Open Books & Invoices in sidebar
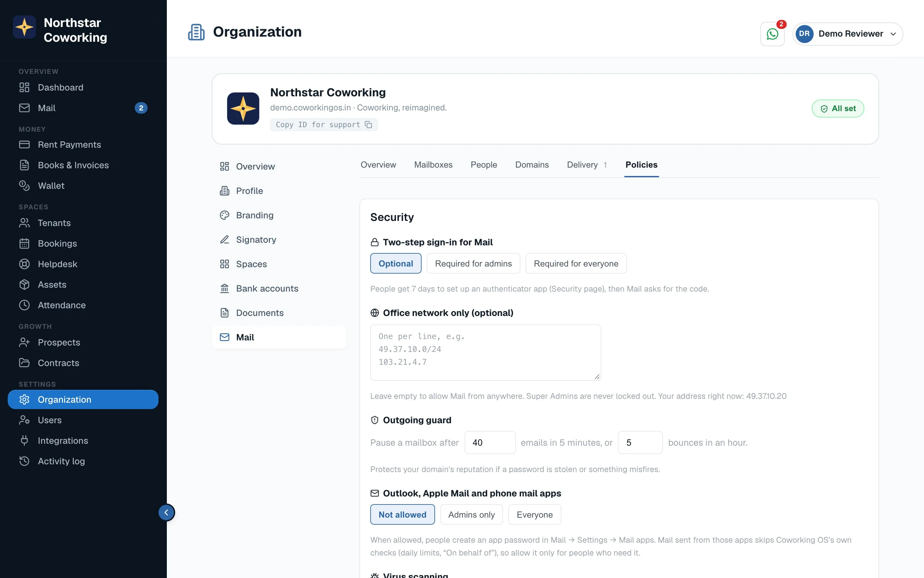The height and width of the screenshot is (578, 924). coord(83,165)
